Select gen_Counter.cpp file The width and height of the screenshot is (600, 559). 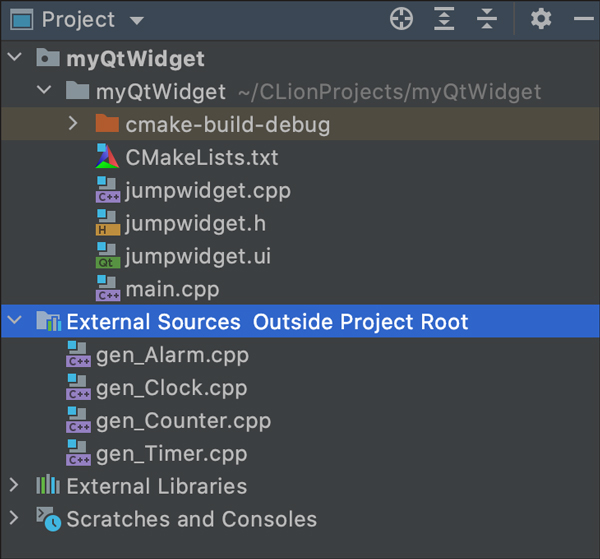coord(181,420)
